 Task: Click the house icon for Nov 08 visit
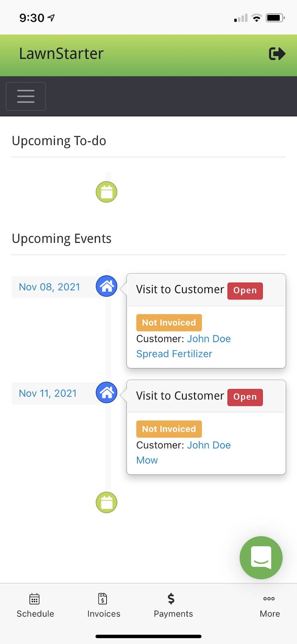[107, 286]
